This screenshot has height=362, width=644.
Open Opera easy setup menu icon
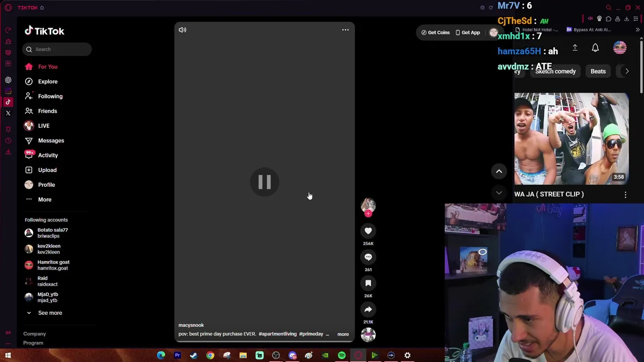[635, 19]
